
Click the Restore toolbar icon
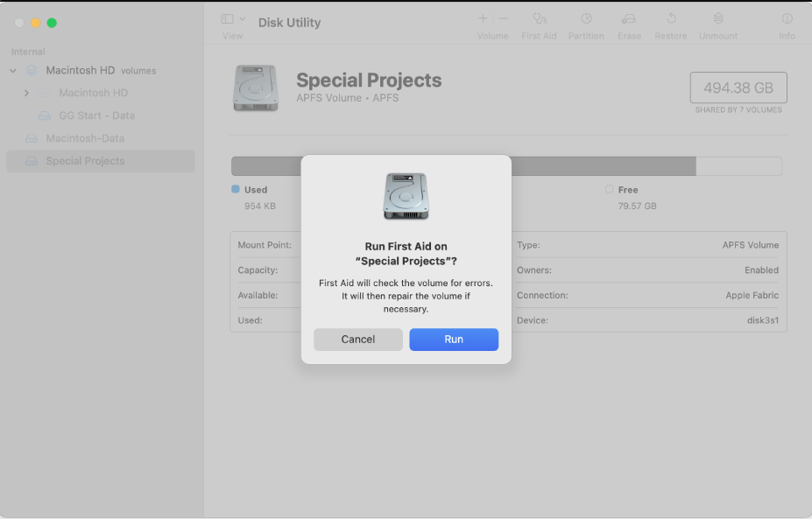tap(671, 18)
